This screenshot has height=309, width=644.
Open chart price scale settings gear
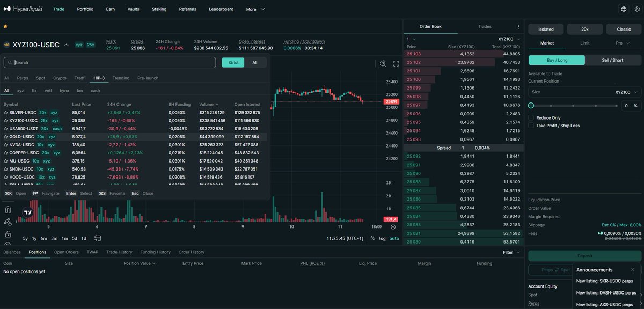393,227
